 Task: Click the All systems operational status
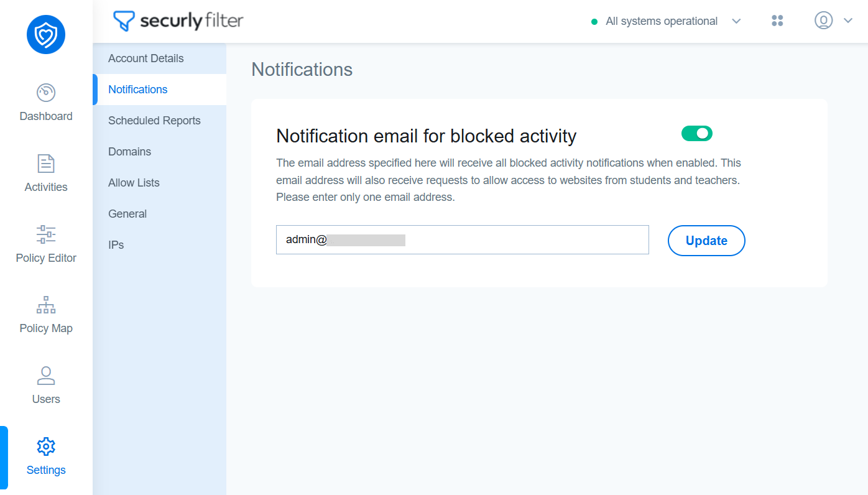point(661,21)
